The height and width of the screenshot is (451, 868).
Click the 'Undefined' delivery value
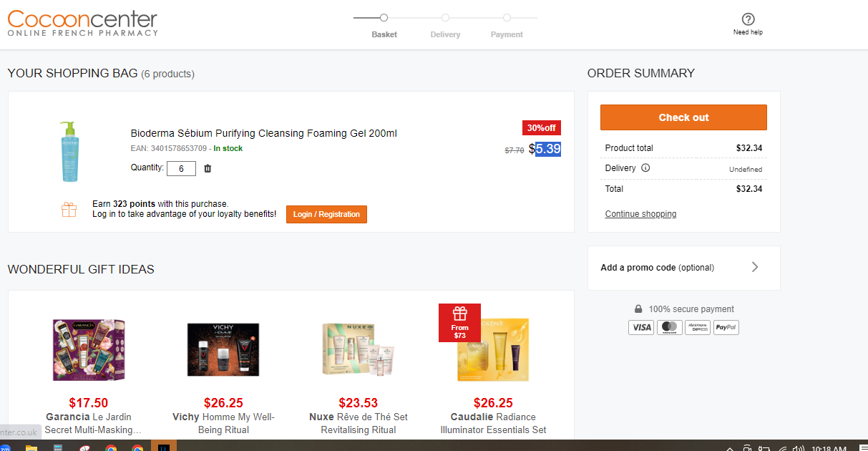point(746,170)
